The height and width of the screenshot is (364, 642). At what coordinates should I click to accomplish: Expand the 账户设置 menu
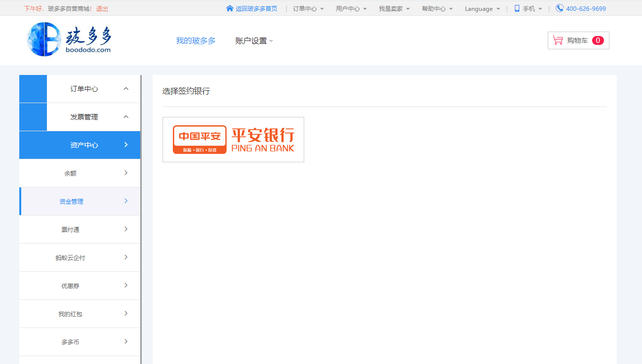click(254, 41)
